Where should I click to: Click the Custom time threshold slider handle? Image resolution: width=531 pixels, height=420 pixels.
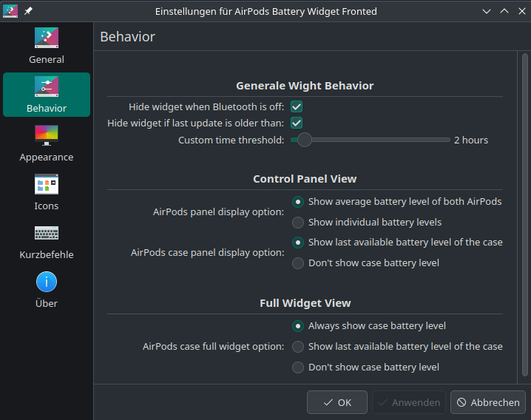coord(305,140)
